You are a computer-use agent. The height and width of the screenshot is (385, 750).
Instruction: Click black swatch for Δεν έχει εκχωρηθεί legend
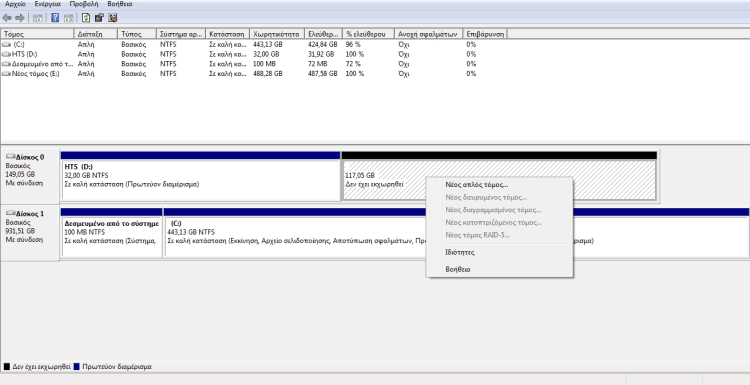point(7,367)
